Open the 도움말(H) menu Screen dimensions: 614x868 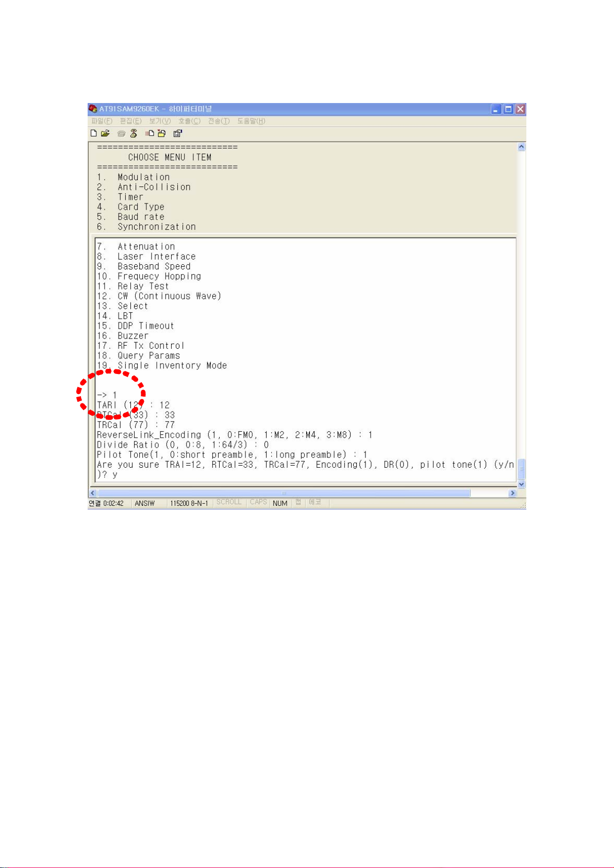tap(251, 121)
